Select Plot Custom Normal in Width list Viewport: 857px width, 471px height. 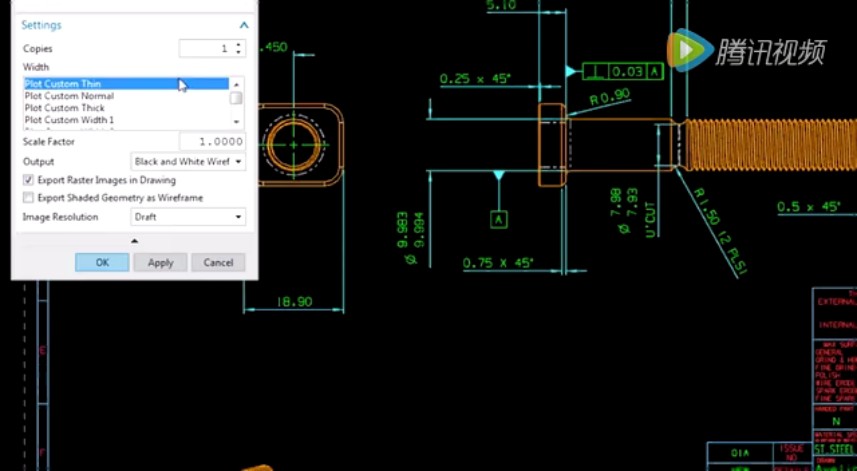tap(69, 96)
